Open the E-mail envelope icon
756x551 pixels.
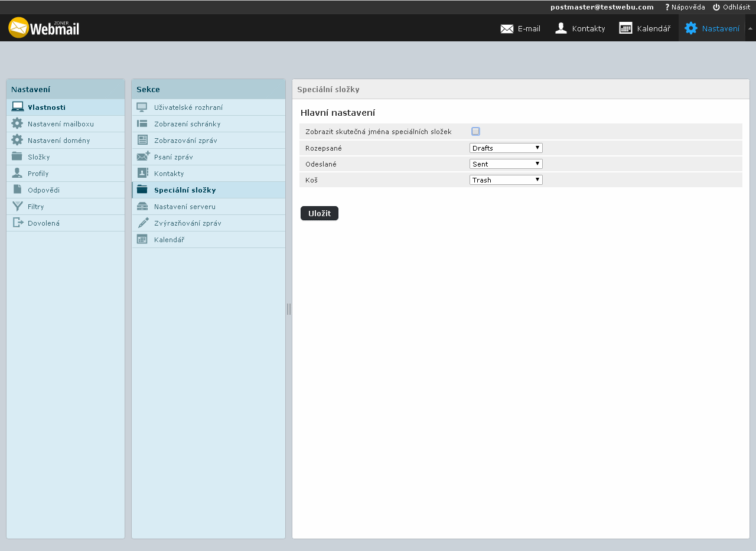507,28
